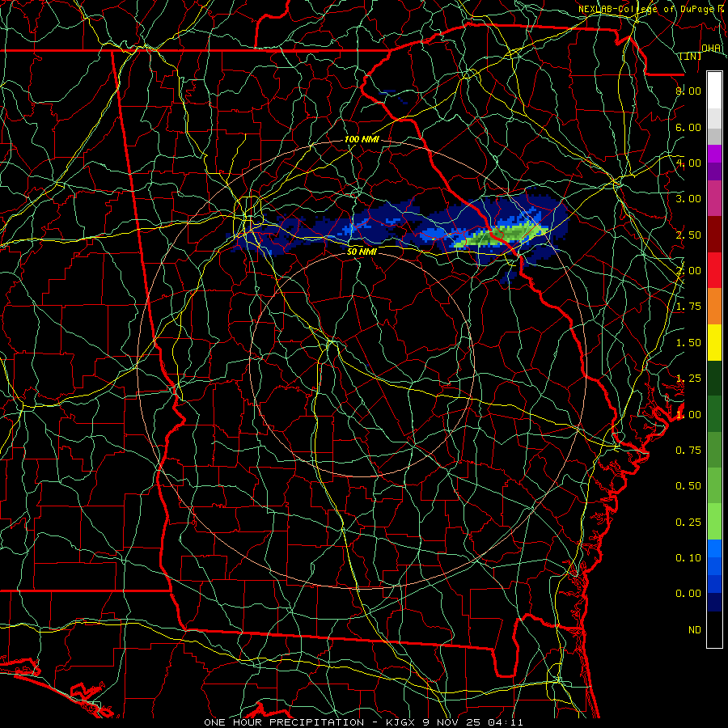Screen dimensions: 728x728
Task: Click the 1.00 legend value
Action: click(688, 415)
